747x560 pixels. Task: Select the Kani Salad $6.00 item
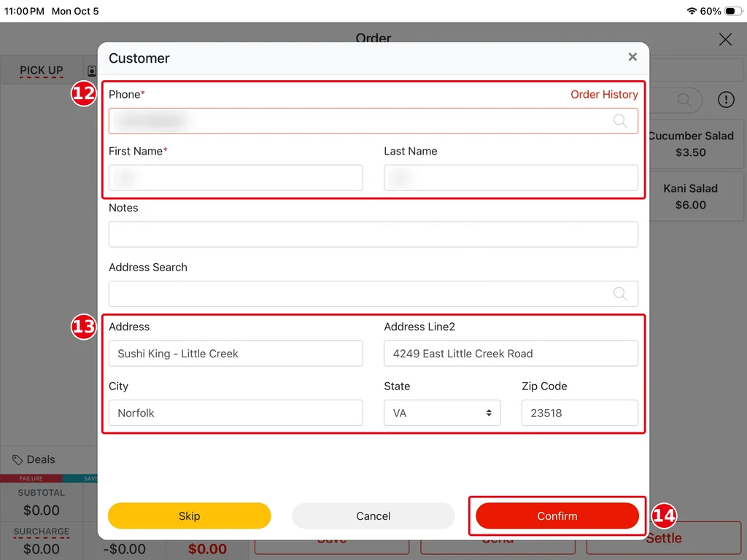(695, 196)
